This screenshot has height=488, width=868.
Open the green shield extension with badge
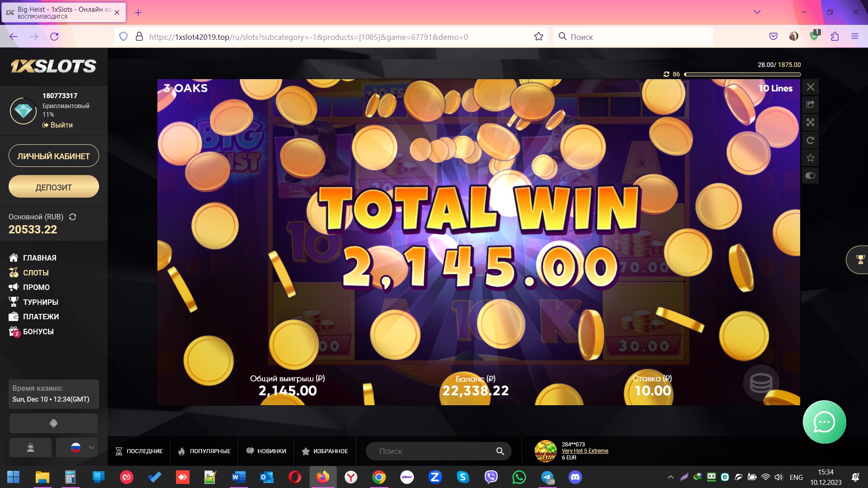click(x=814, y=36)
